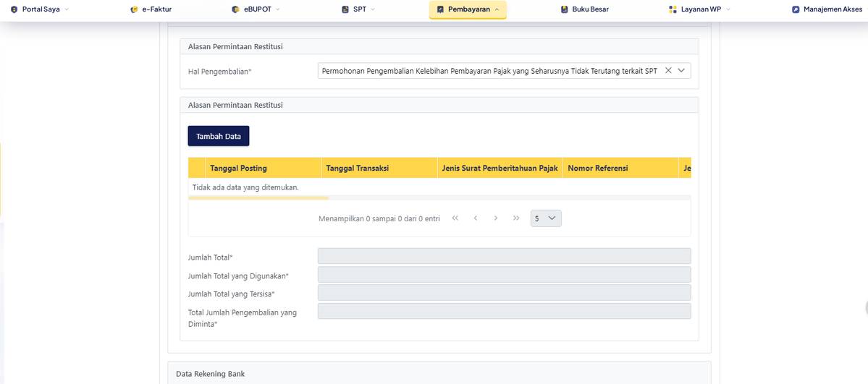Sort by Jenis Surat Pemberitahuan Pajak header
868x384 pixels.
[500, 168]
